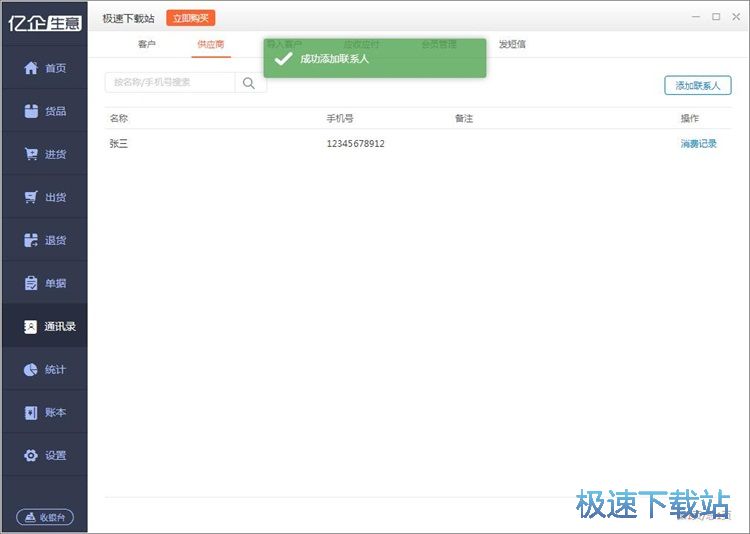Click the 亿企生意 logo
This screenshot has width=750, height=534.
[x=45, y=23]
